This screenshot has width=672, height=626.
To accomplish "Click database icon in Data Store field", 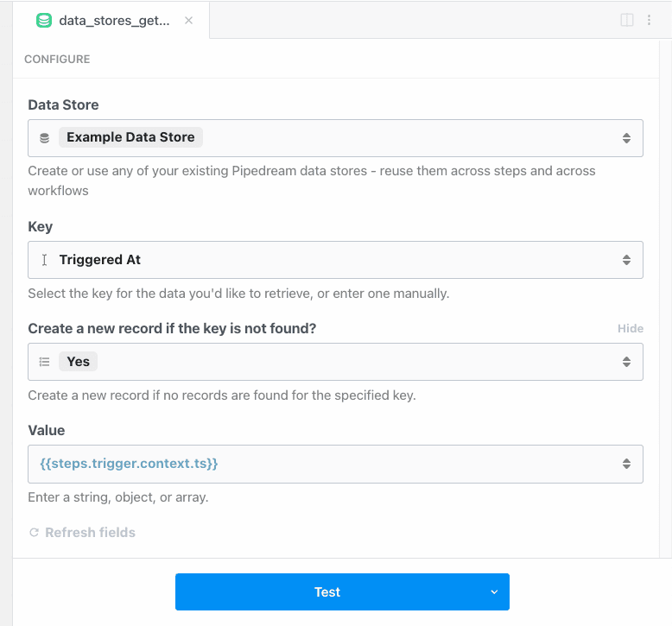I will pyautogui.click(x=45, y=138).
